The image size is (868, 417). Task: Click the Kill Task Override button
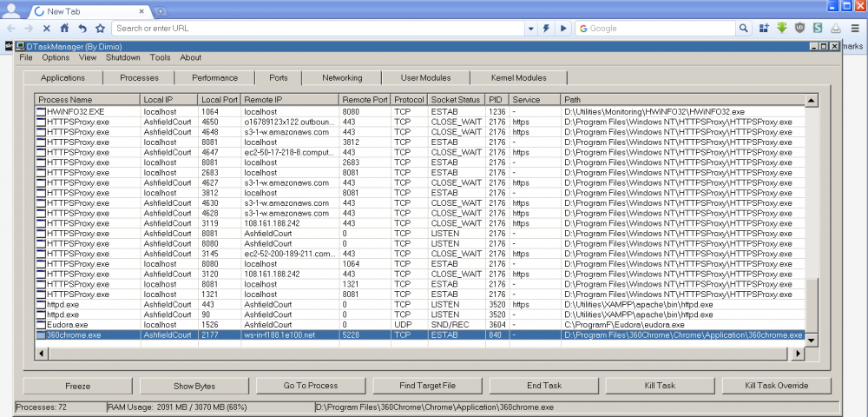pyautogui.click(x=776, y=386)
